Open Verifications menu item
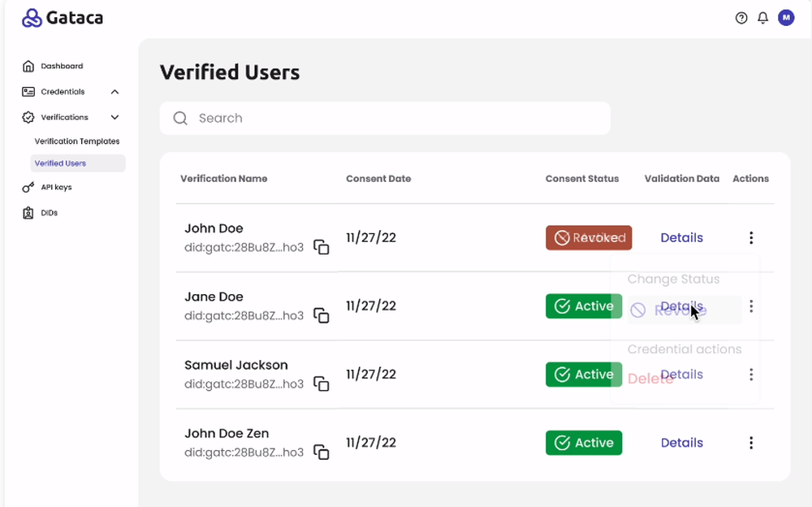 pyautogui.click(x=65, y=117)
